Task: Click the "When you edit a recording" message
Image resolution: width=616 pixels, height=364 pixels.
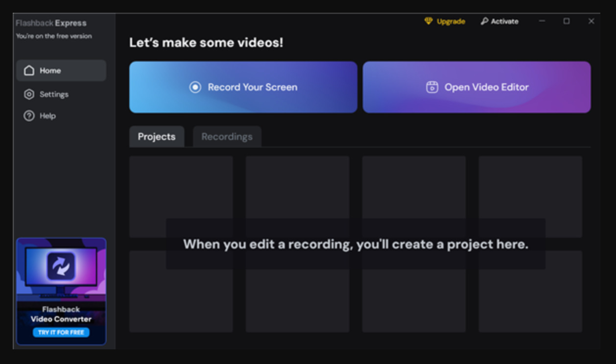Action: tap(356, 244)
